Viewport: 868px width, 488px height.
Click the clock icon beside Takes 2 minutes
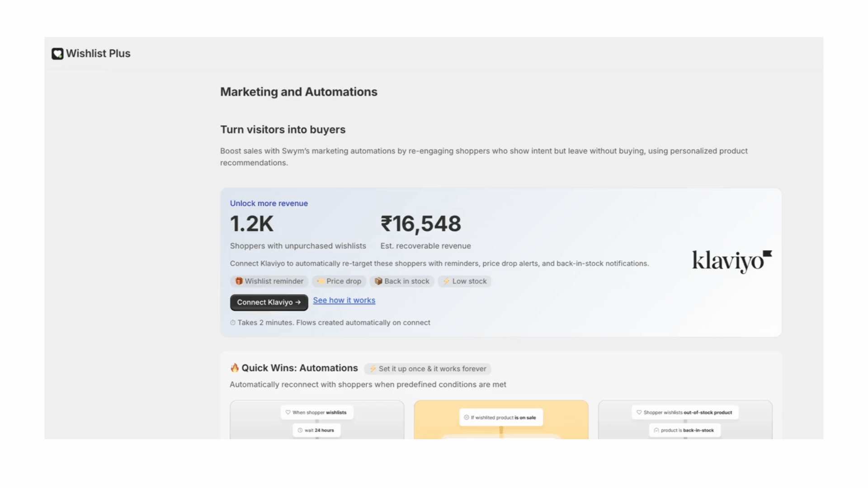coord(233,323)
